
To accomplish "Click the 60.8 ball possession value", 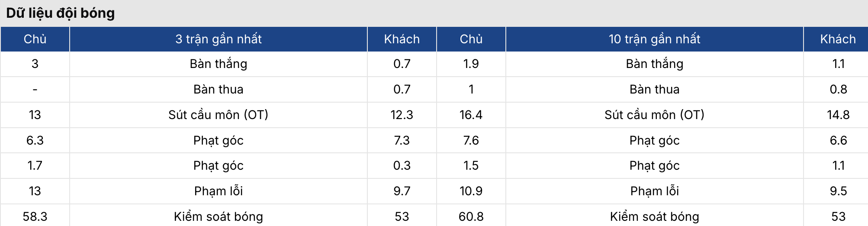I will tap(471, 216).
